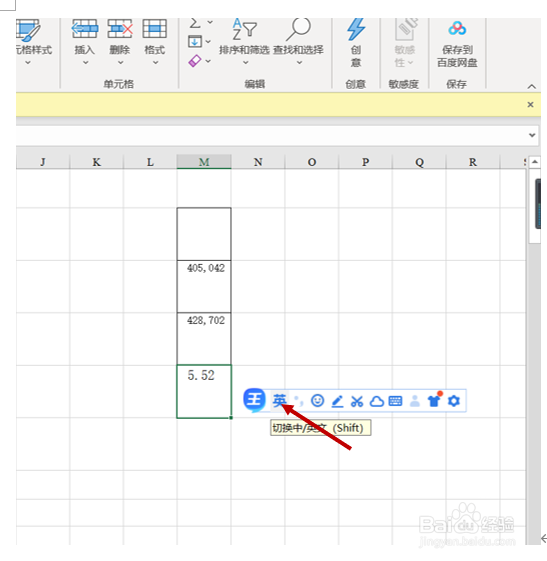Click the Format (格式) cells icon

click(155, 29)
